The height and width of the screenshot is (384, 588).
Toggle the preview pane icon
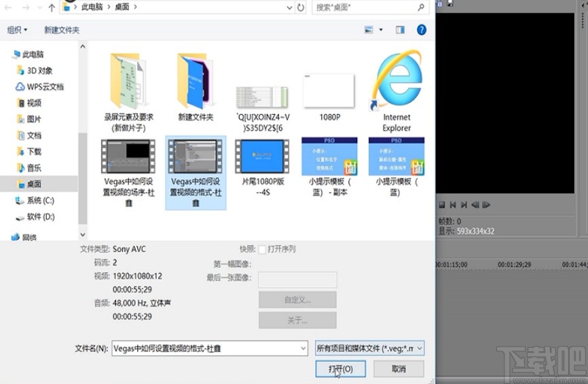(400, 30)
